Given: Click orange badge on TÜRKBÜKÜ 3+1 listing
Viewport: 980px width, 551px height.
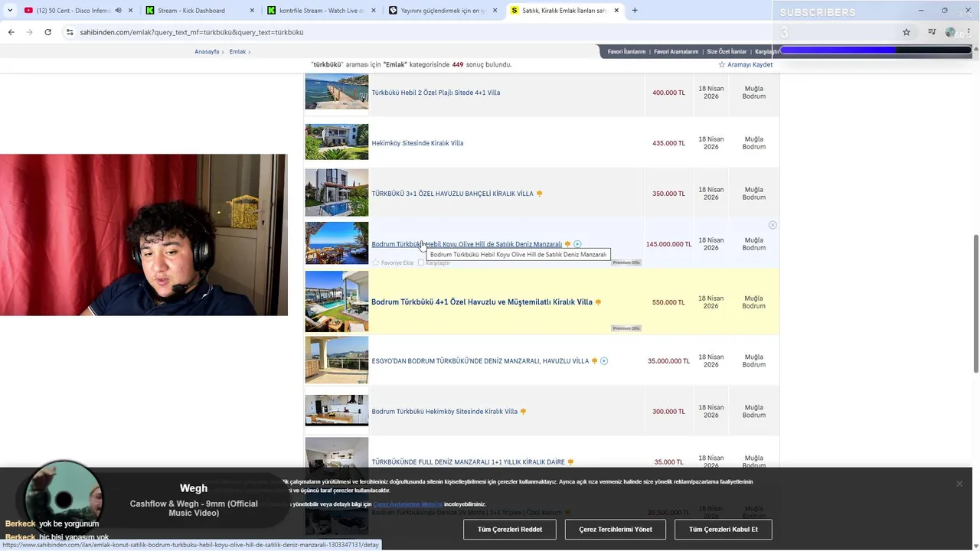Looking at the screenshot, I should (539, 194).
